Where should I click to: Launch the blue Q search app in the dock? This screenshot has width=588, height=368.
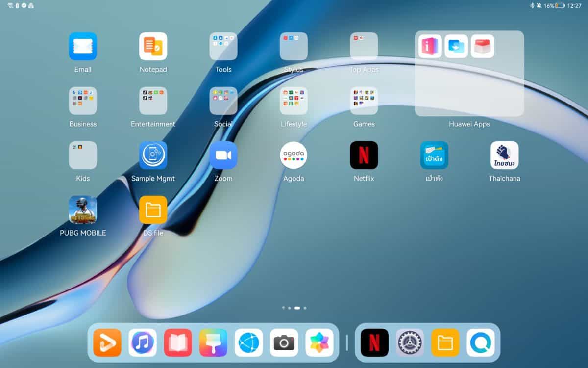click(481, 342)
